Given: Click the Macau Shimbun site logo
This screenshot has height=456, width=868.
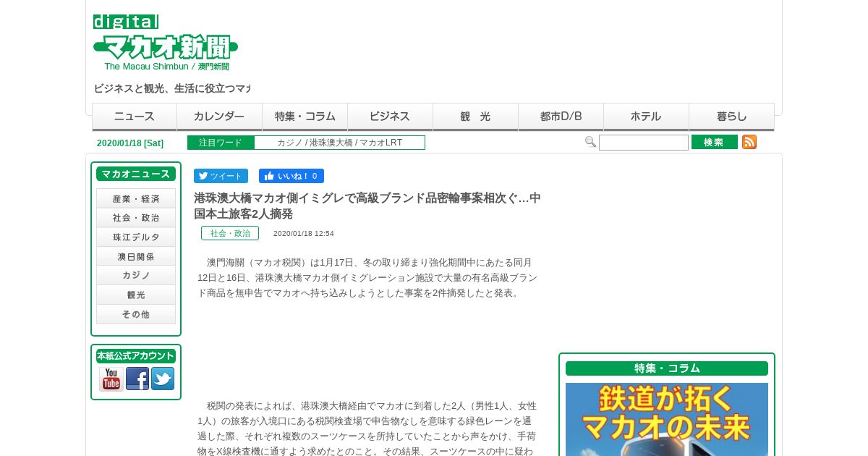Looking at the screenshot, I should tap(166, 43).
